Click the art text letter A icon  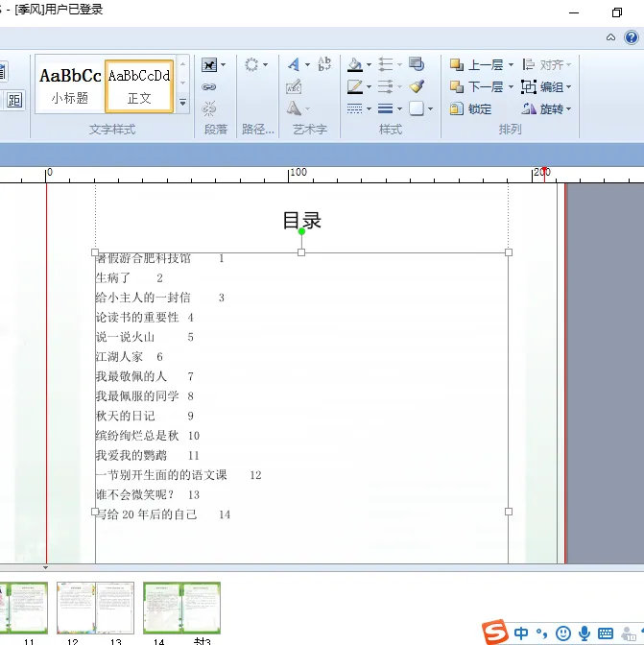[294, 65]
